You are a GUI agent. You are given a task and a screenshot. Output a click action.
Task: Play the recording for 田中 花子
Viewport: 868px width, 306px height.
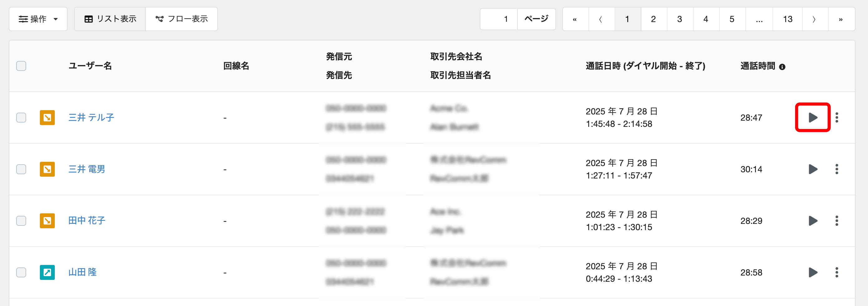(x=813, y=220)
